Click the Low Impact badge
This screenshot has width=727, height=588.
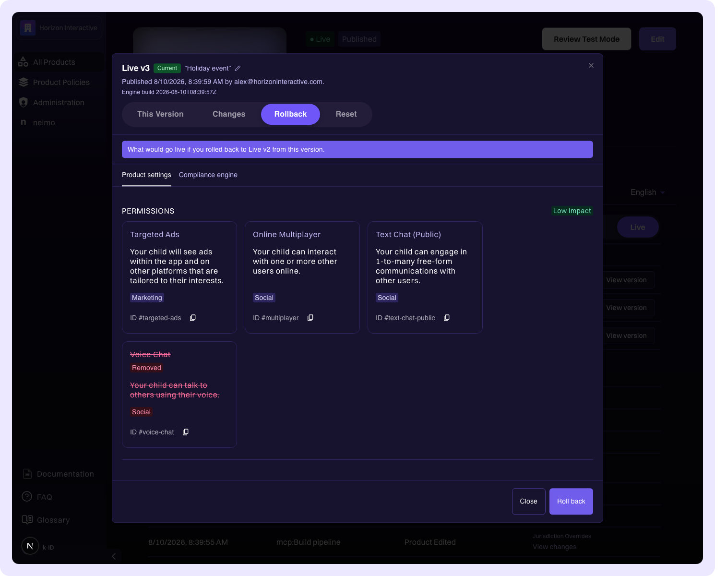coord(572,211)
